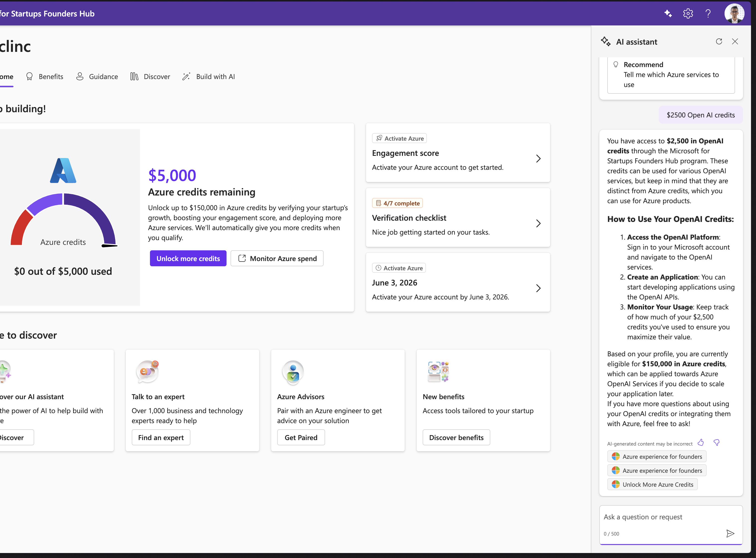This screenshot has height=558, width=756.
Task: Open the AI sparkle icon in header
Action: point(668,13)
